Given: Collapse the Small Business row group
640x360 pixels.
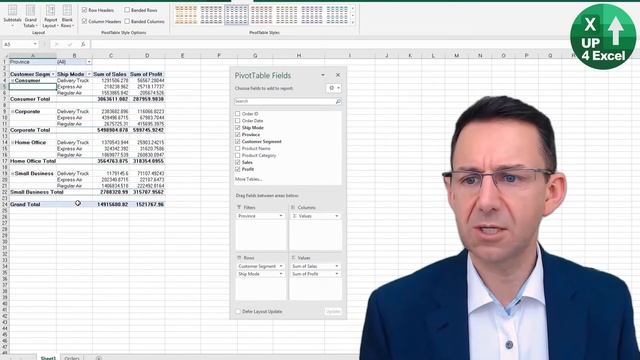Looking at the screenshot, I should tap(12, 173).
